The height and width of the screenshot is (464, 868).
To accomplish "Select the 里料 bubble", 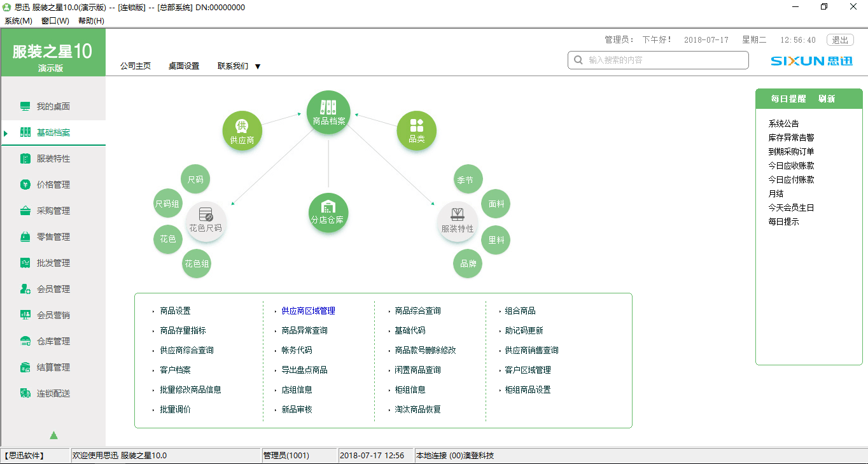I will (x=496, y=239).
